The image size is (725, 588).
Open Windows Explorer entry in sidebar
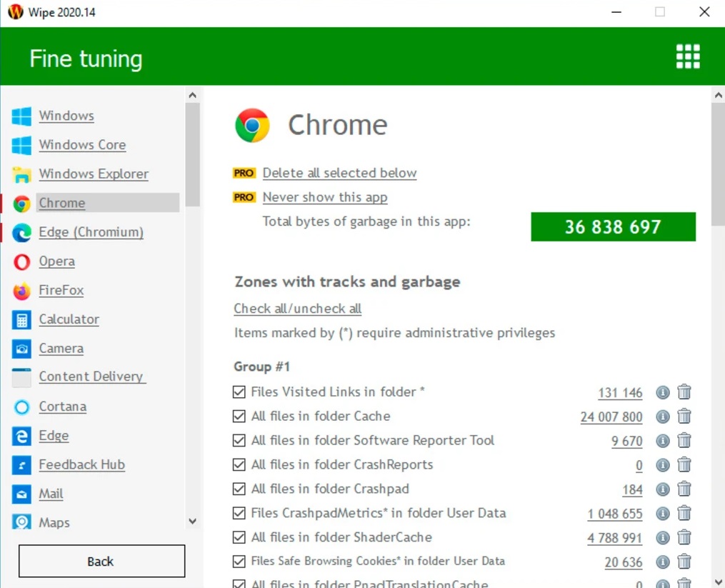94,174
